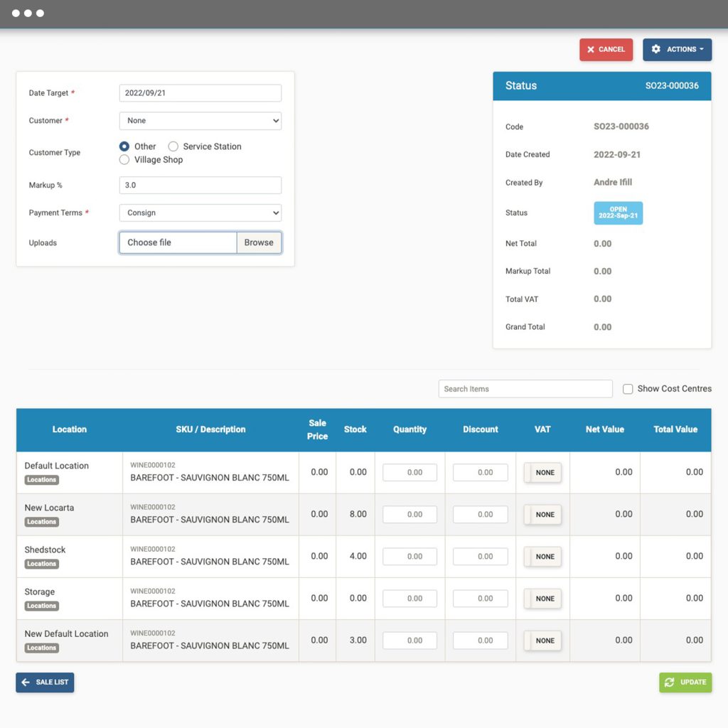Toggle VAT NONE button in Default Location row
Image resolution: width=728 pixels, height=728 pixels.
tap(542, 472)
